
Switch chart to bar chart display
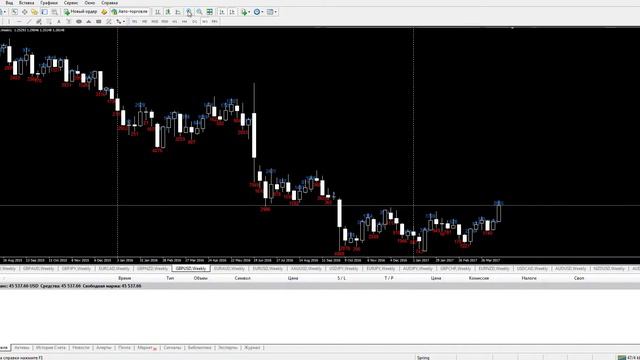[158, 12]
